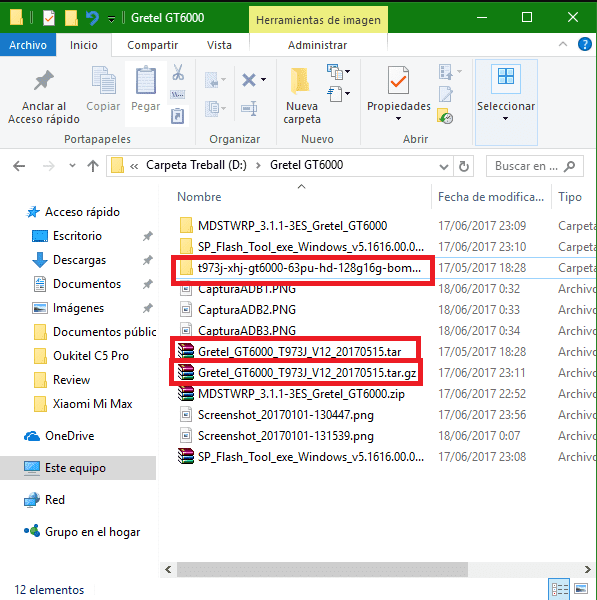This screenshot has height=600, width=597.
Task: Open the Vista ribbon tab
Action: click(219, 45)
